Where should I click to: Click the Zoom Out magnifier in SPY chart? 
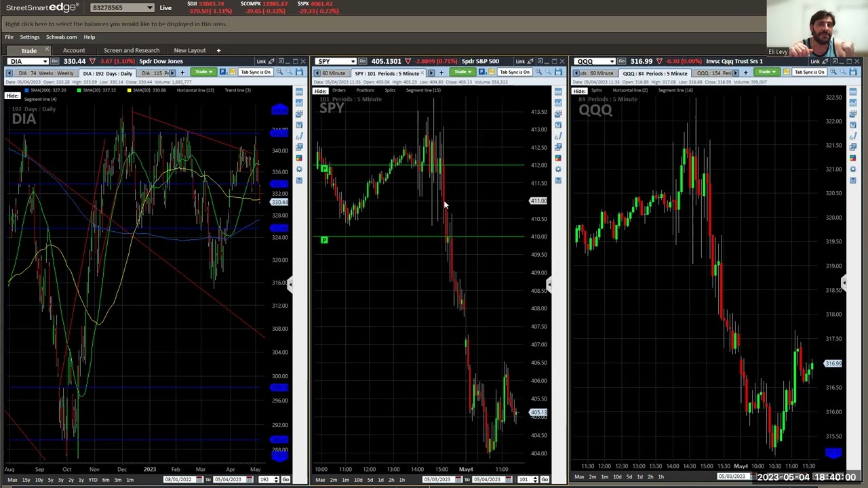(x=548, y=72)
